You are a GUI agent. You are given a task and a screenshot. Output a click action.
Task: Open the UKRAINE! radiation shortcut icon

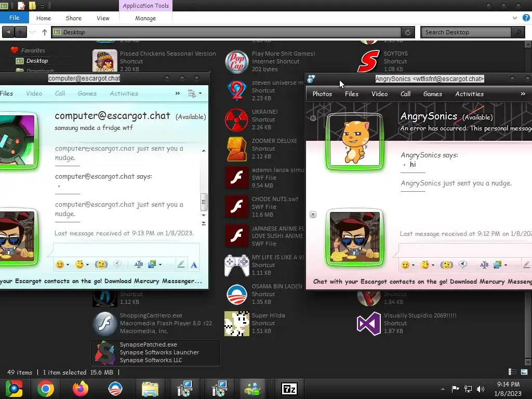click(236, 120)
